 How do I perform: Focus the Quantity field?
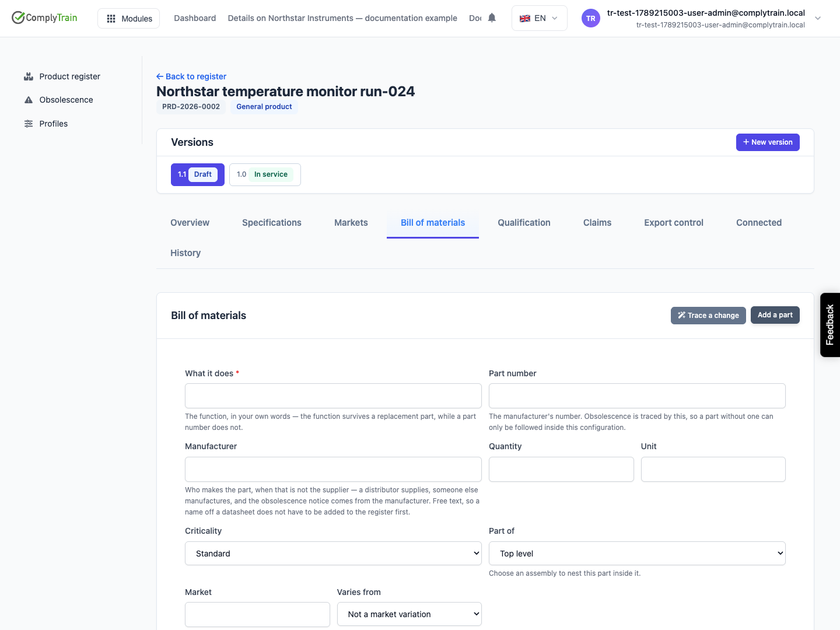click(x=561, y=470)
